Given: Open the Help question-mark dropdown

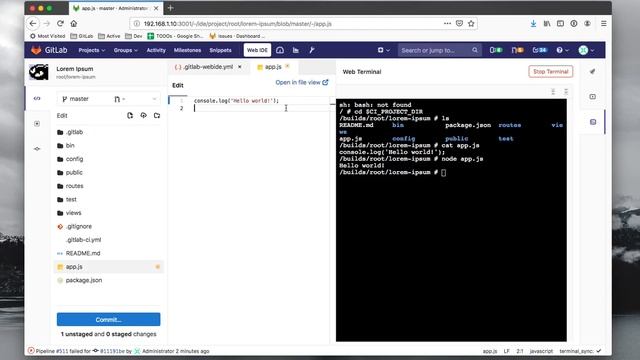Looking at the screenshot, I should 562,50.
